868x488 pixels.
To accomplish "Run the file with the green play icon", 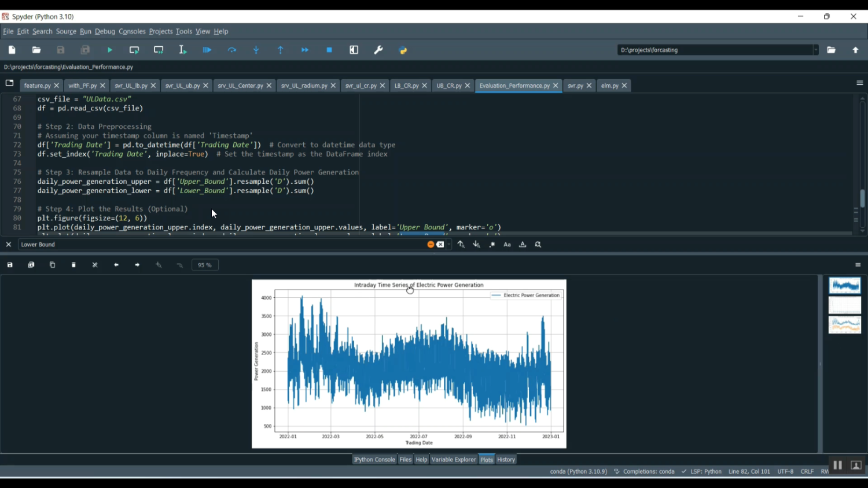I will pyautogui.click(x=110, y=50).
